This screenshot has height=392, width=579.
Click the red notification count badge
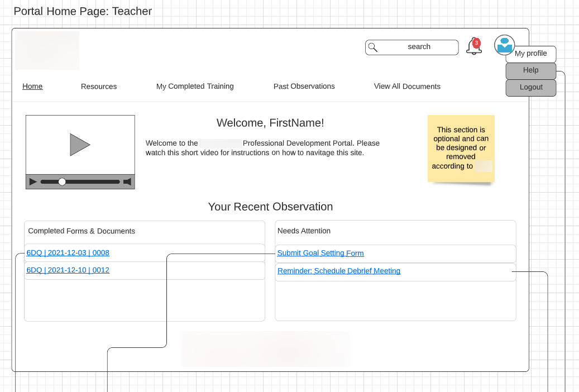(476, 43)
